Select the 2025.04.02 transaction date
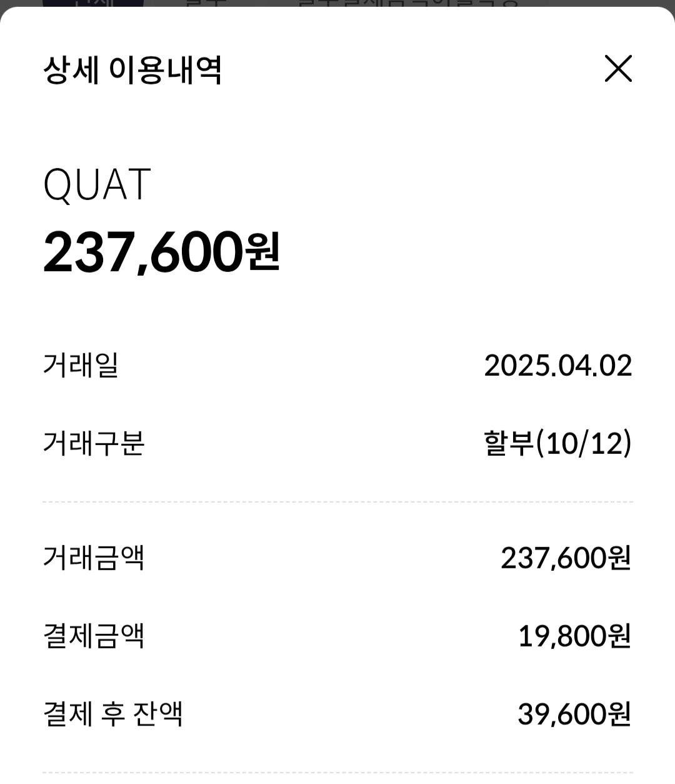 tap(557, 365)
